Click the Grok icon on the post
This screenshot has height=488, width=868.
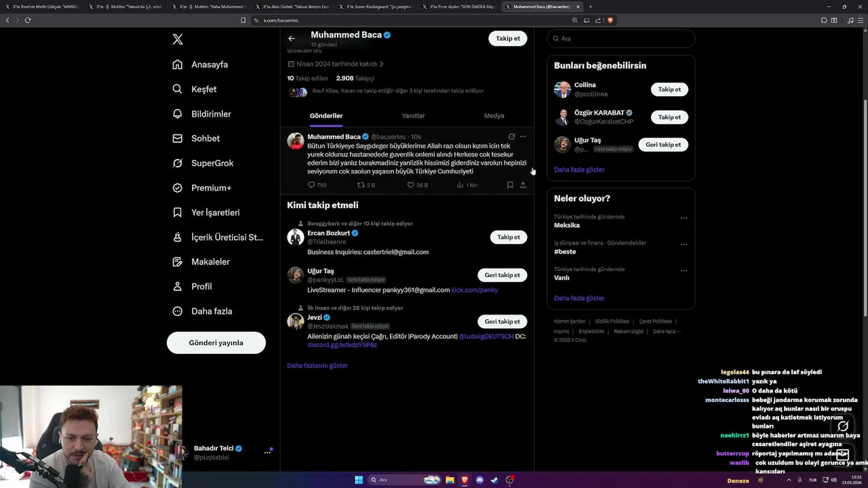[x=511, y=136]
